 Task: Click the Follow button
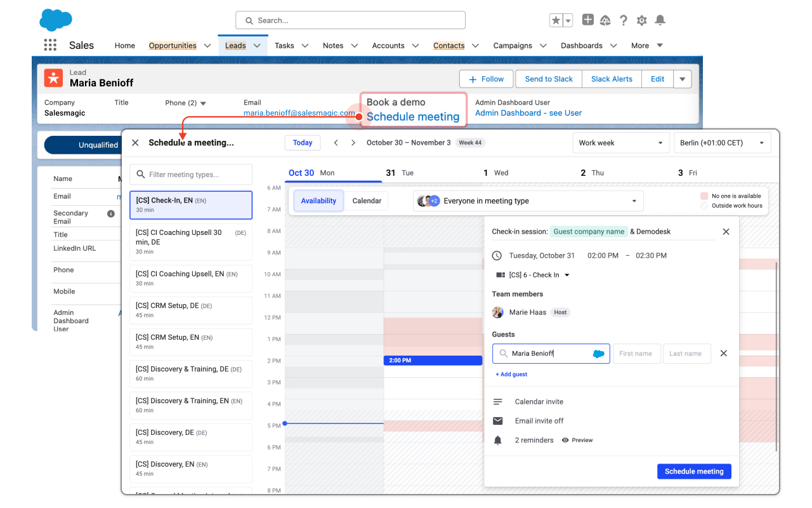click(487, 79)
